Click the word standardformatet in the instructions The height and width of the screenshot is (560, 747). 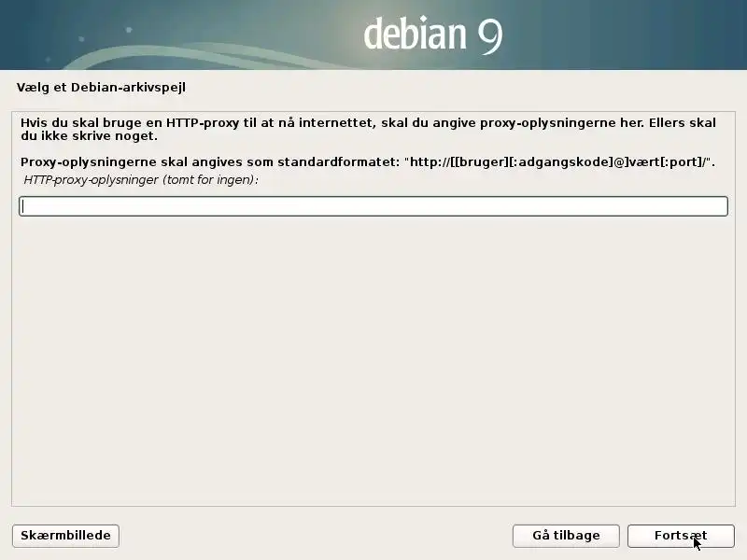[339, 162]
